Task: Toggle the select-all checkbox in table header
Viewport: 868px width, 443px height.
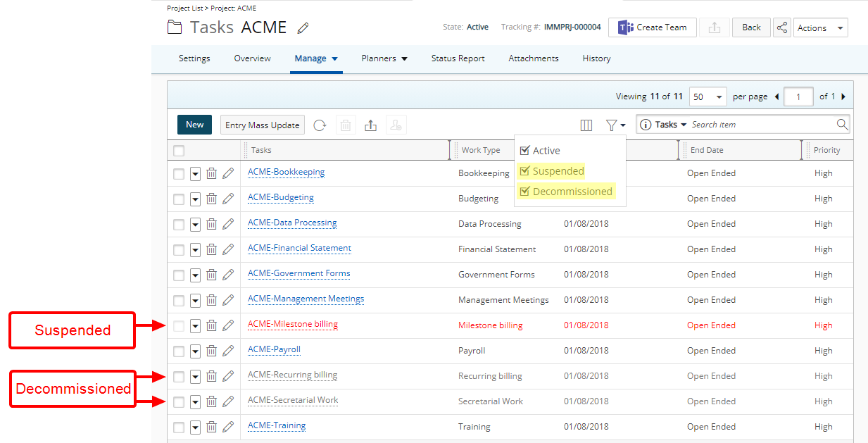Action: pyautogui.click(x=179, y=151)
